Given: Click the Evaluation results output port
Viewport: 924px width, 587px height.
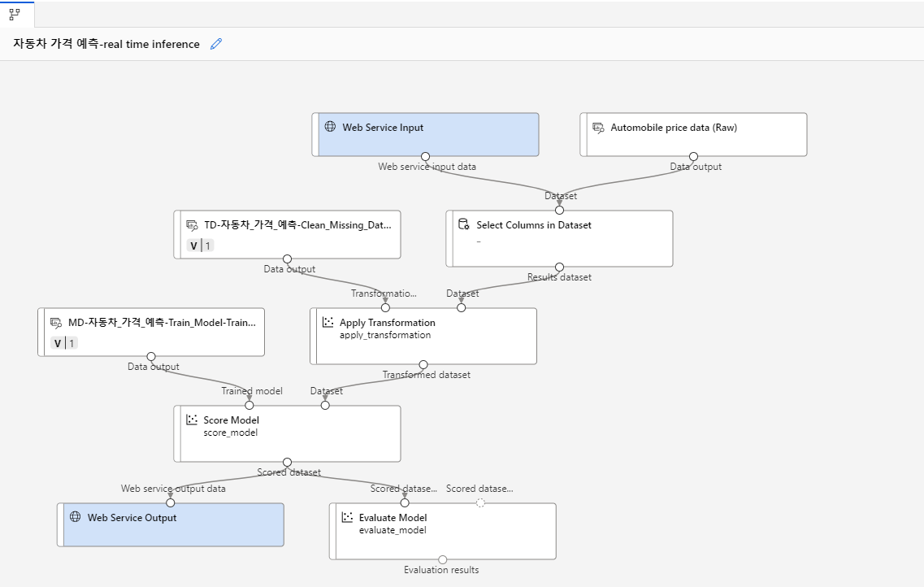Looking at the screenshot, I should (x=442, y=559).
